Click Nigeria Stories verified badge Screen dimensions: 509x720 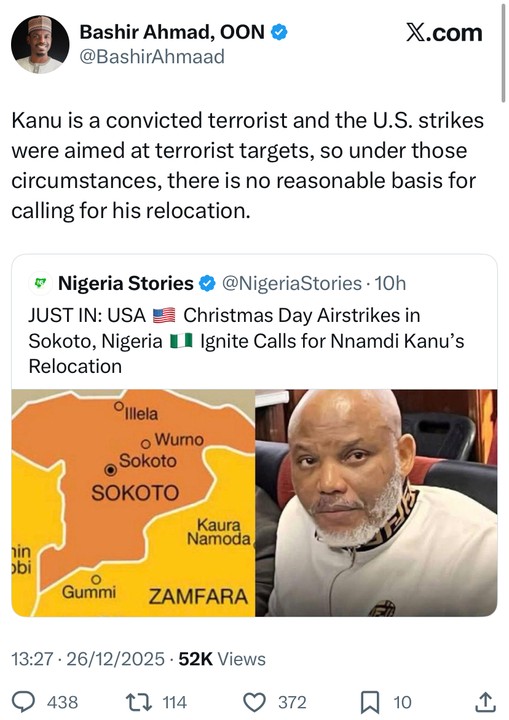[x=207, y=283]
